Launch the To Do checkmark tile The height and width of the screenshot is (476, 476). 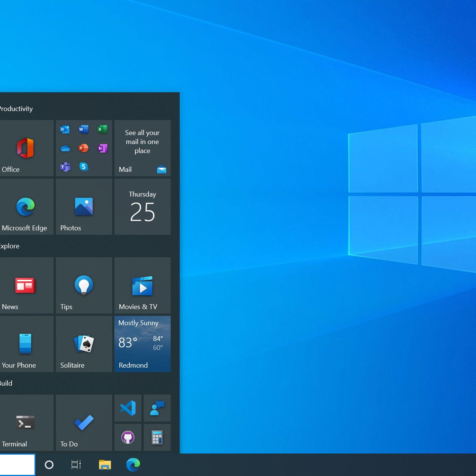84,423
